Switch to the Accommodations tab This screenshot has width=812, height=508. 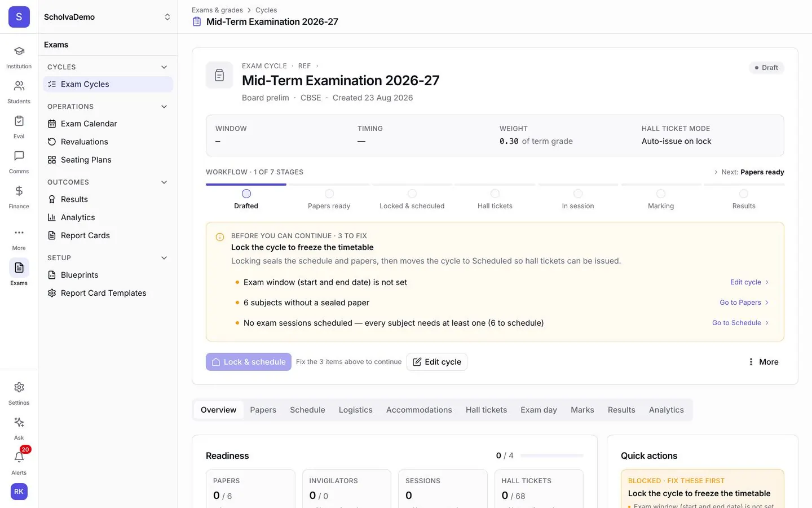[419, 410]
